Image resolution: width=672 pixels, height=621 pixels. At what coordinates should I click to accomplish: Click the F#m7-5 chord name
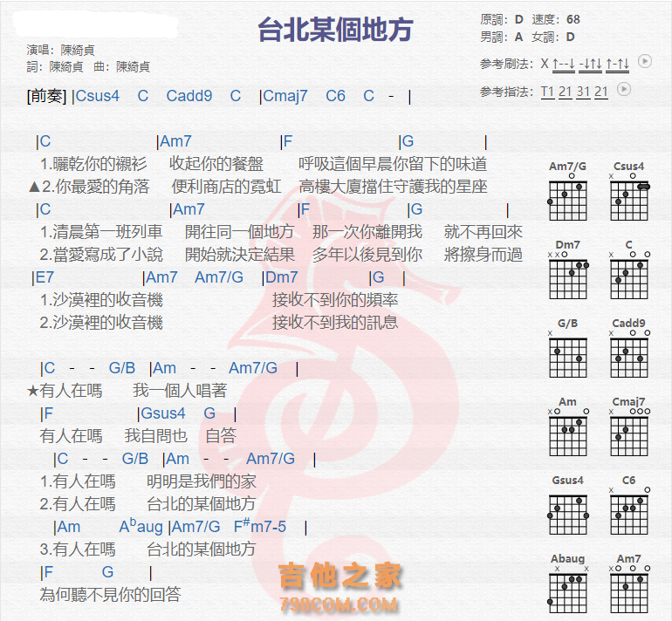(x=260, y=526)
